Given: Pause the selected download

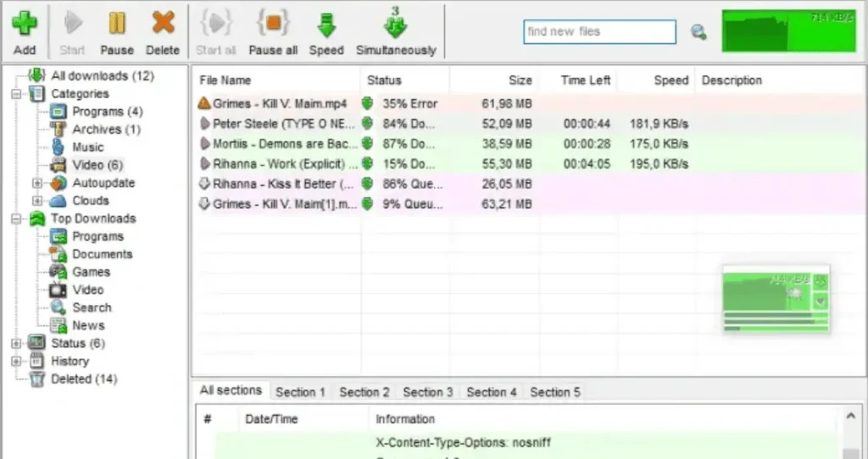Looking at the screenshot, I should click(x=117, y=32).
